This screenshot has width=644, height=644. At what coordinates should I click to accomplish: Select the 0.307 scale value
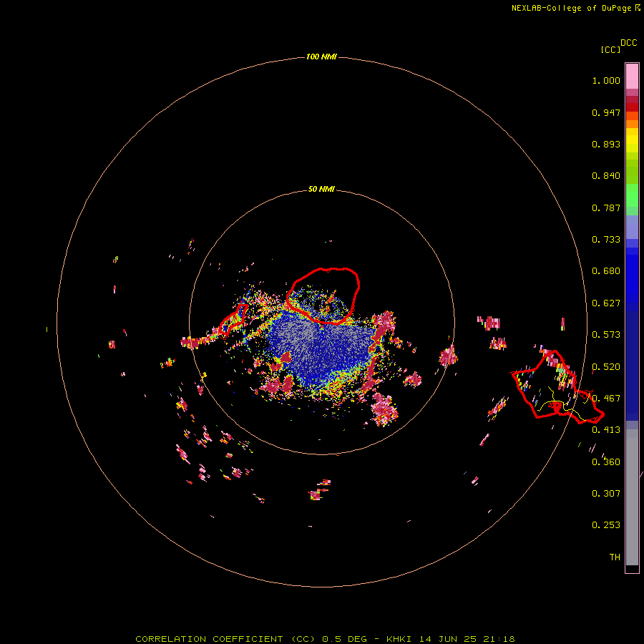606,494
